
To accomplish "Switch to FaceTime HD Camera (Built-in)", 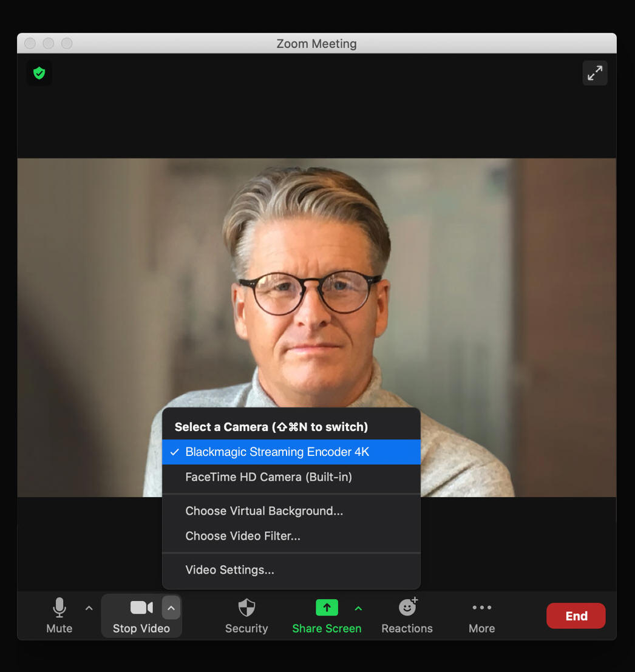I will coord(291,477).
